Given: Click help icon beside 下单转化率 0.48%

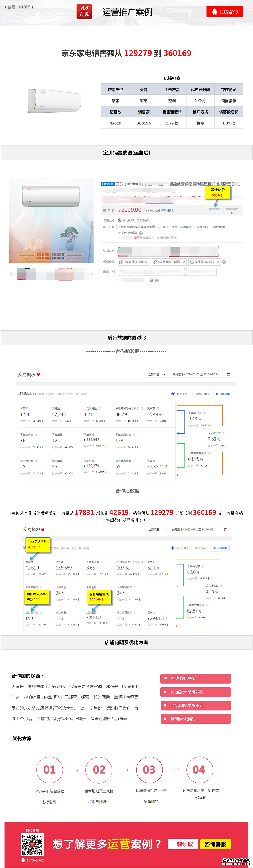Looking at the screenshot, I should coord(204,413).
